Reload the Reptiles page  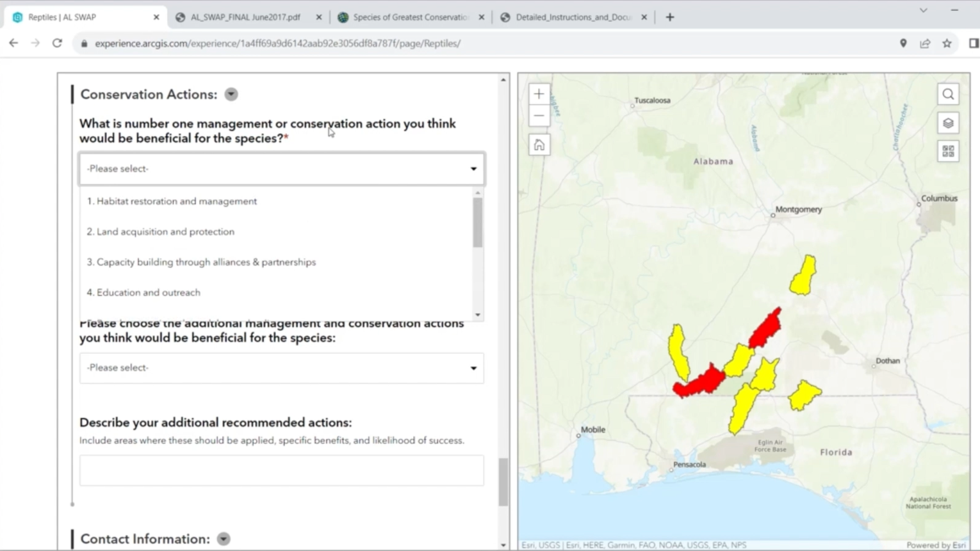click(x=57, y=43)
